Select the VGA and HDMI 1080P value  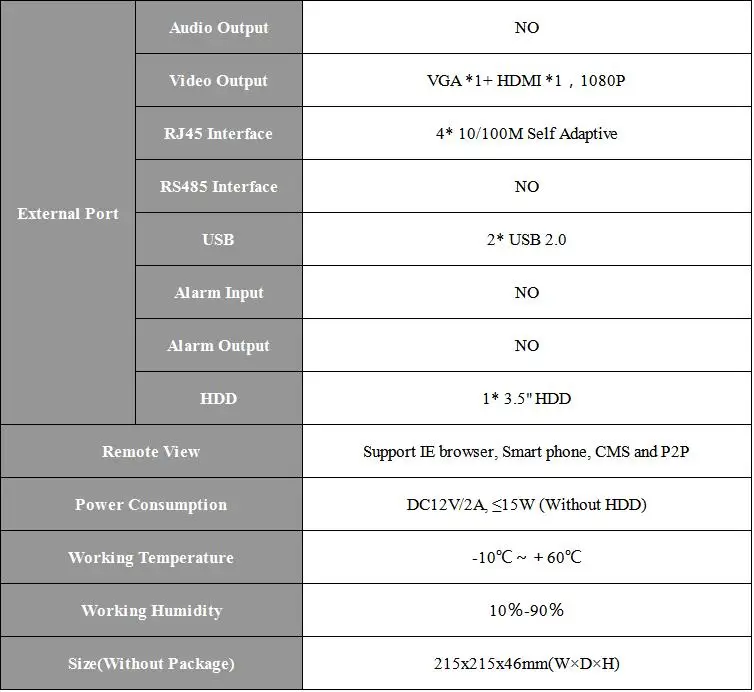pos(526,80)
